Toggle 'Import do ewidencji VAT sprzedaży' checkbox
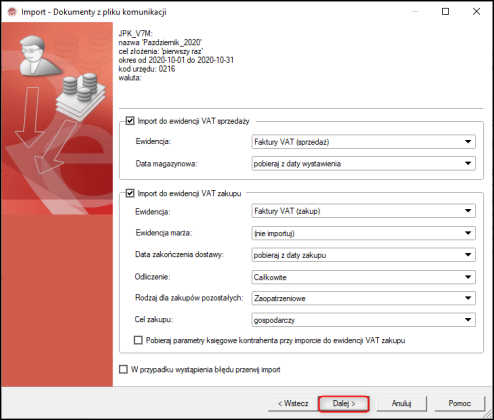Screen dimensions: 494x420 pos(130,121)
